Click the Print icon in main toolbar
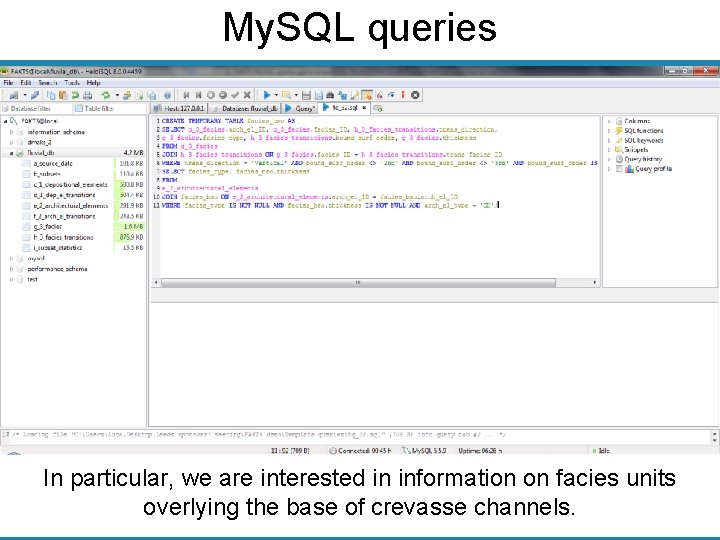 click(x=87, y=95)
